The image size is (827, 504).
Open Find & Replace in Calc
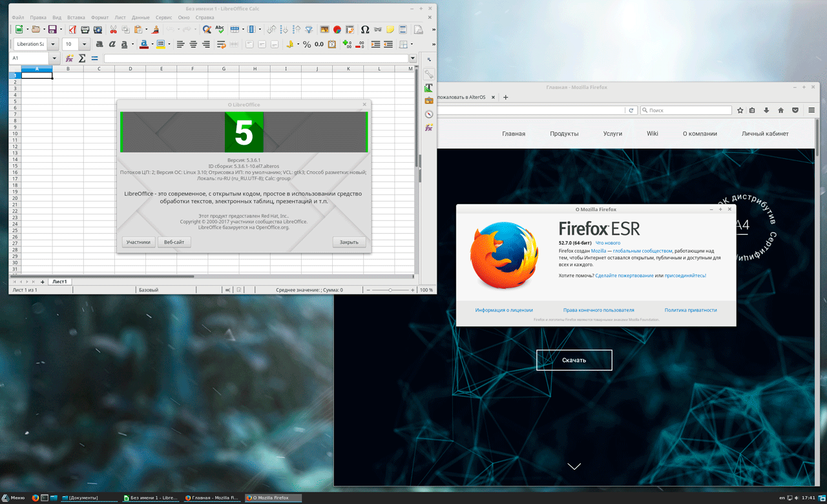click(207, 29)
